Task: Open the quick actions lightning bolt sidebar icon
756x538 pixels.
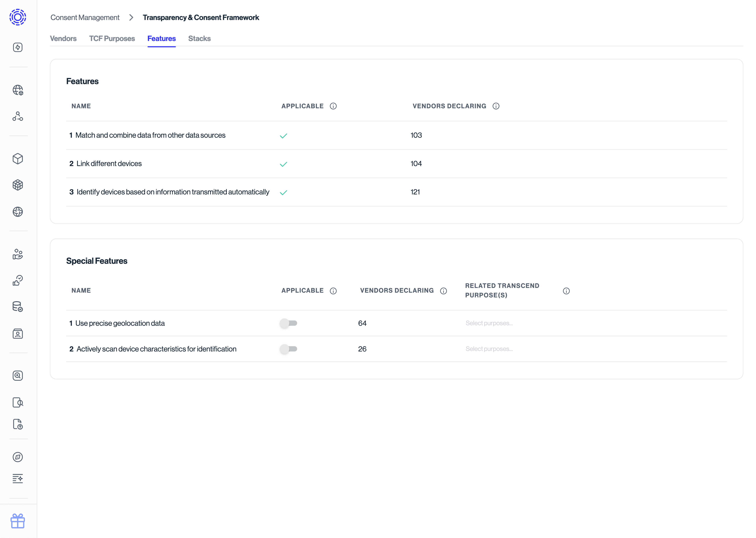Action: pyautogui.click(x=18, y=47)
